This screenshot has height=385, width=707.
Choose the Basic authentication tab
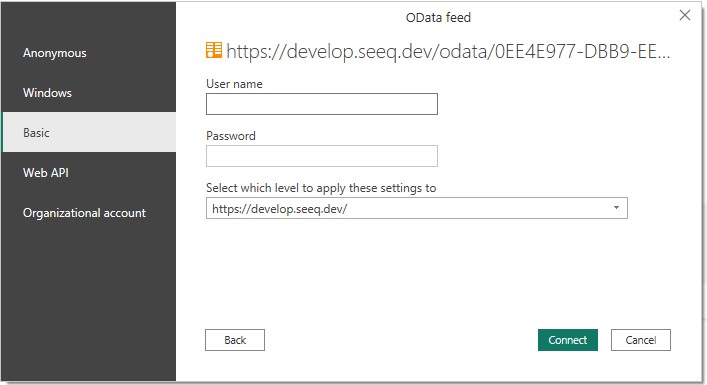coord(89,132)
